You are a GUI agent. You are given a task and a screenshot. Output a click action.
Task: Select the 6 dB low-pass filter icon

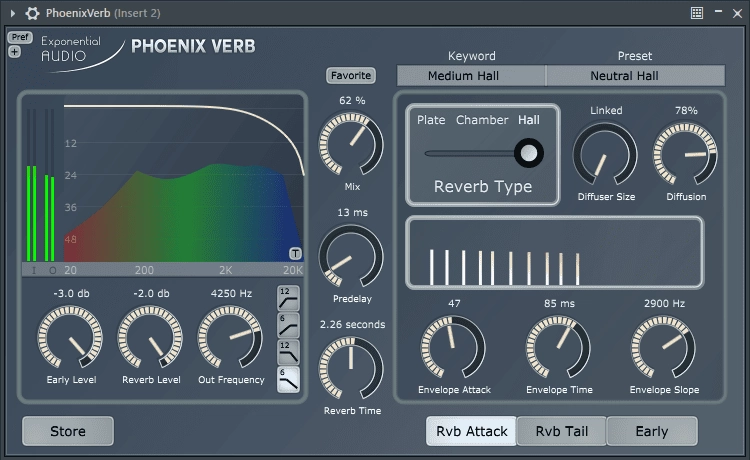pyautogui.click(x=288, y=380)
